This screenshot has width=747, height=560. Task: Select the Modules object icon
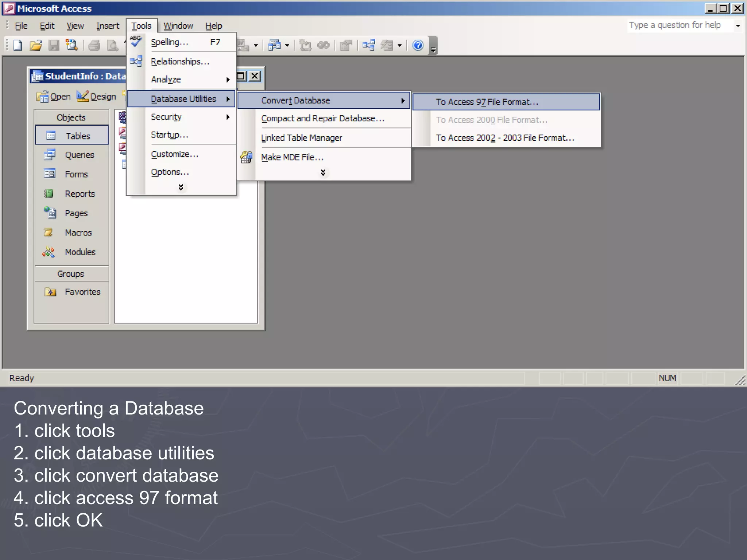49,252
